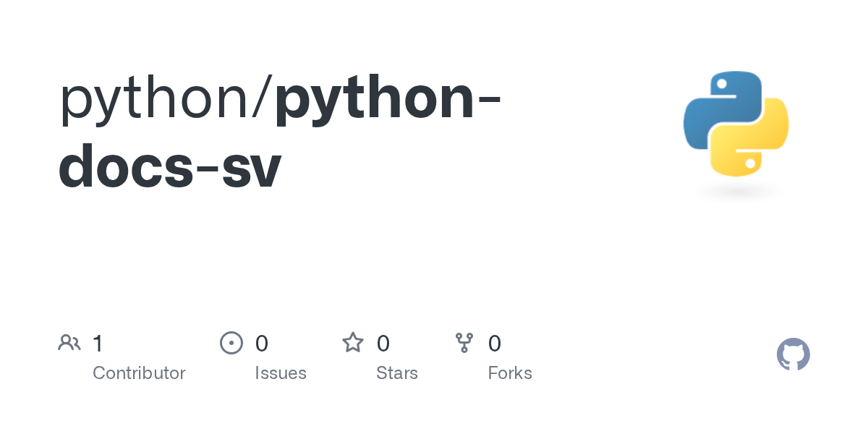The height and width of the screenshot is (434, 868).
Task: Click the blue snake of the Python logo
Action: tap(723, 109)
